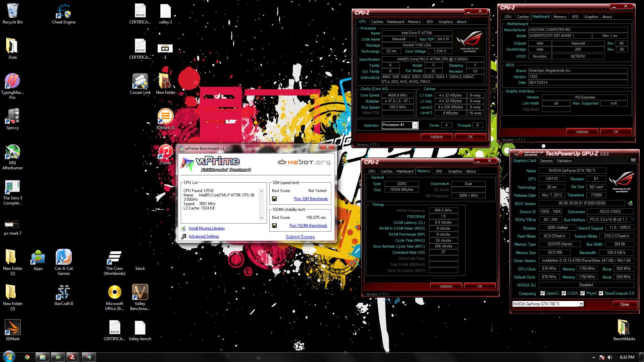Click the wPrime CPU list scrollbar up arrow
644x362 pixels.
click(x=262, y=191)
